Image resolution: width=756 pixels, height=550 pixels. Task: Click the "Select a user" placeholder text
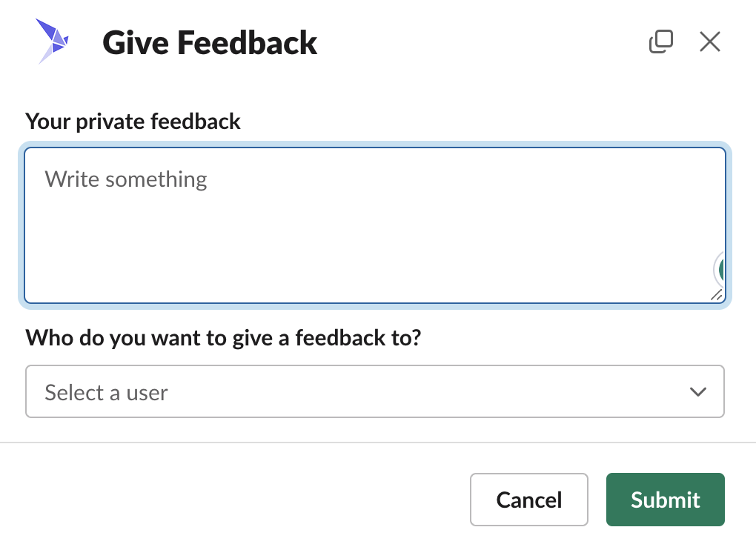tap(106, 392)
